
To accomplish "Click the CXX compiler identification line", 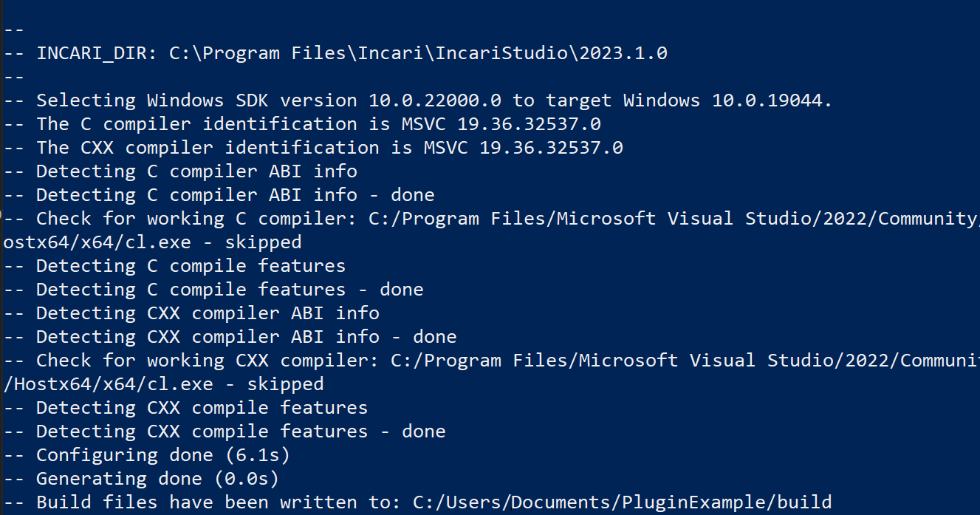I will click(313, 148).
